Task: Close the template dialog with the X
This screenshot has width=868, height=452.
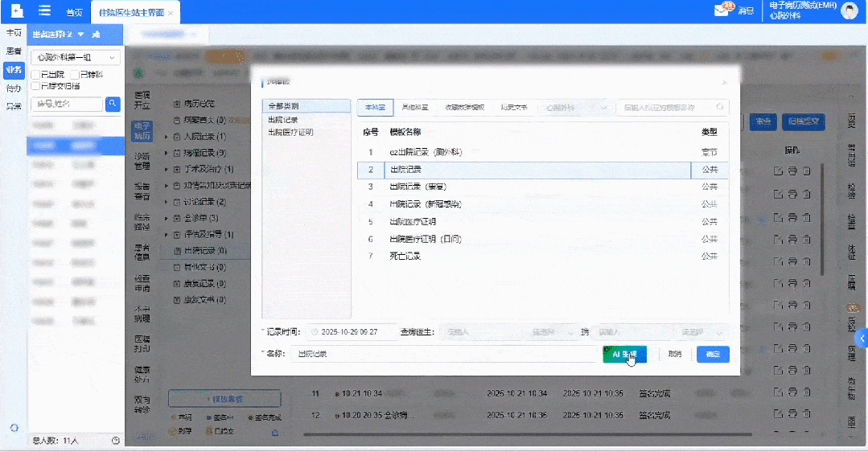Action: 724,83
